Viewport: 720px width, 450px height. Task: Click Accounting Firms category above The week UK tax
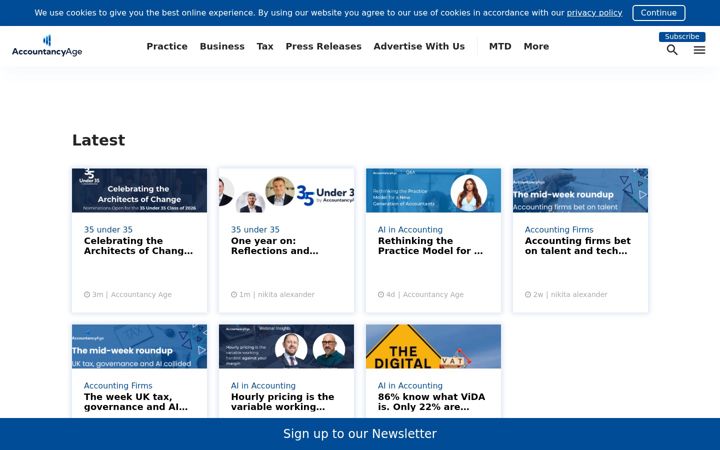[x=118, y=386]
